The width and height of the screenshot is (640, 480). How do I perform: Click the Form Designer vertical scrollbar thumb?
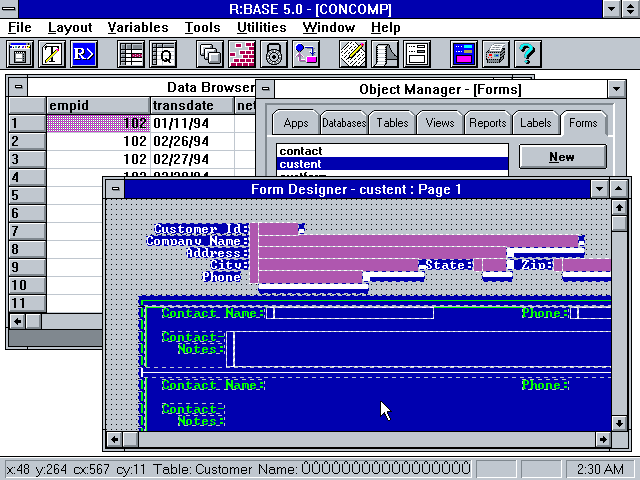point(619,223)
